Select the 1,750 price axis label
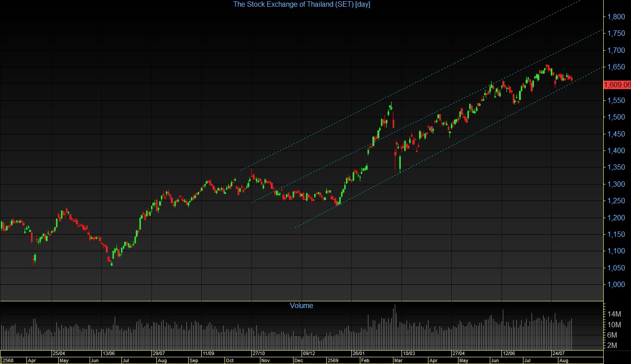This screenshot has width=631, height=364. click(x=616, y=34)
